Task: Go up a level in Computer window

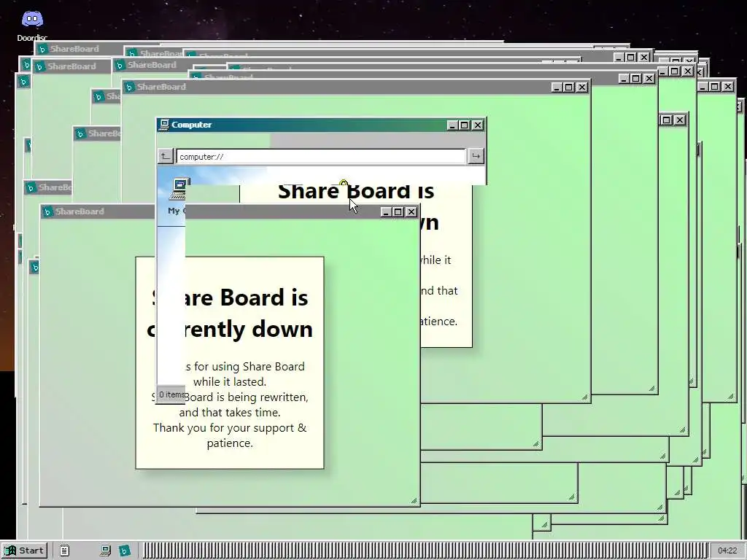Action: point(165,156)
